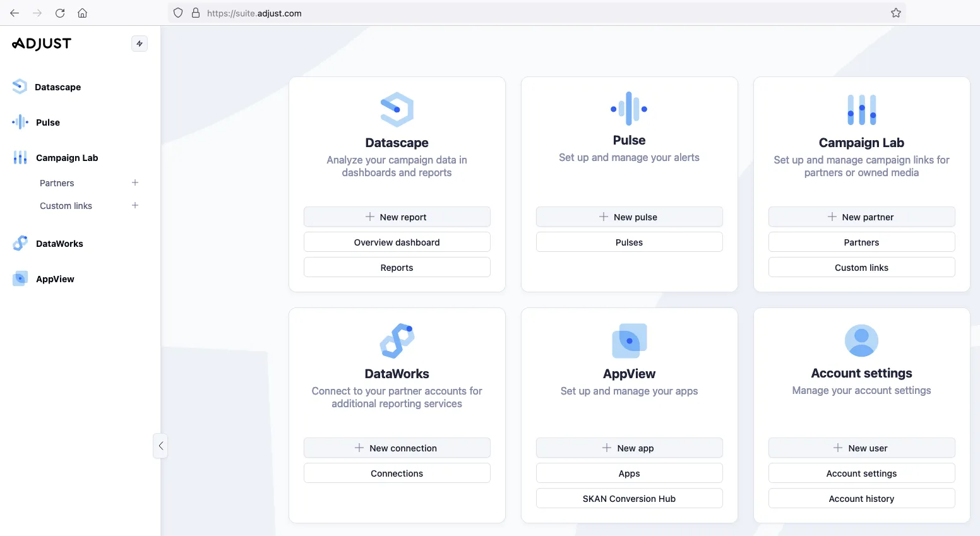Click the AppView card logo icon
Image resolution: width=980 pixels, height=536 pixels.
click(x=630, y=341)
